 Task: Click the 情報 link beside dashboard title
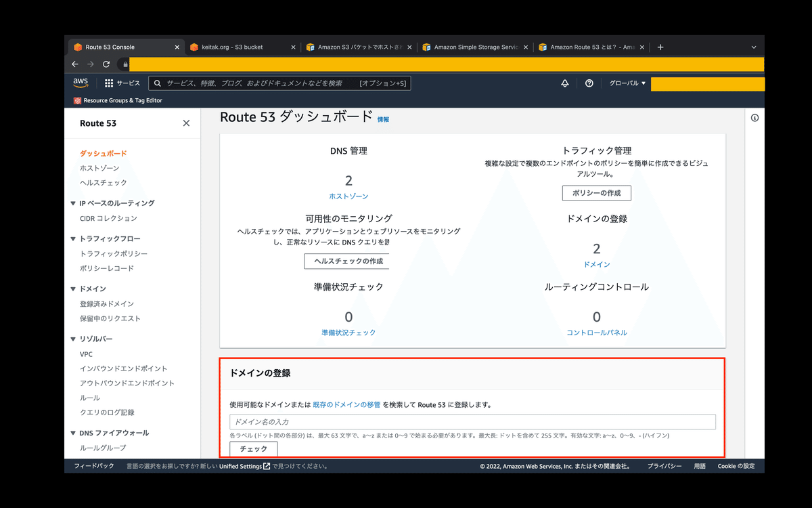point(383,119)
